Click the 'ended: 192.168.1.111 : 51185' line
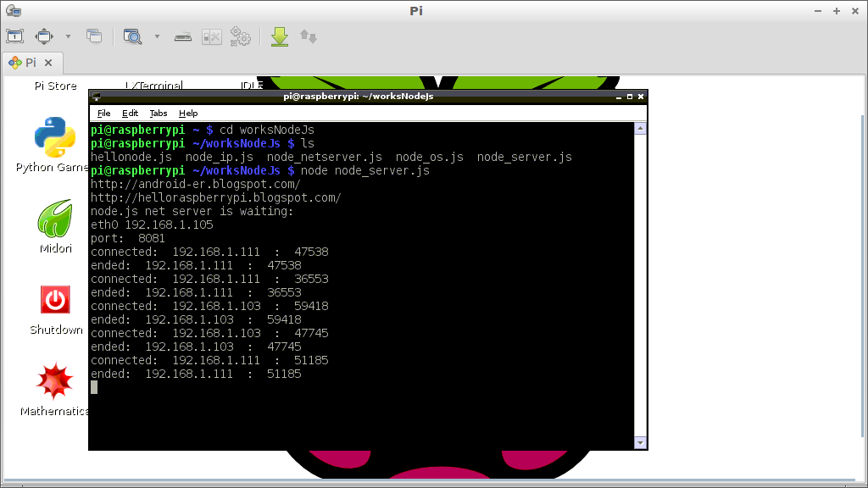Screen dimensions: 868x488 point(196,374)
